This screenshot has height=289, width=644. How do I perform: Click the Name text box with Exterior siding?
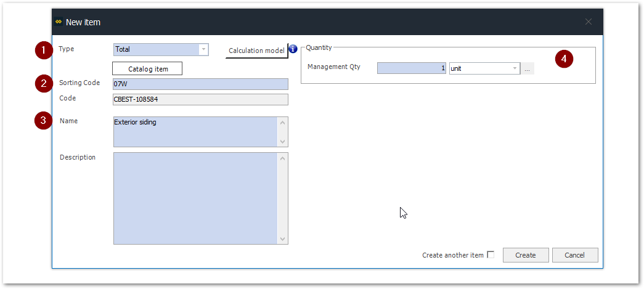coord(195,131)
